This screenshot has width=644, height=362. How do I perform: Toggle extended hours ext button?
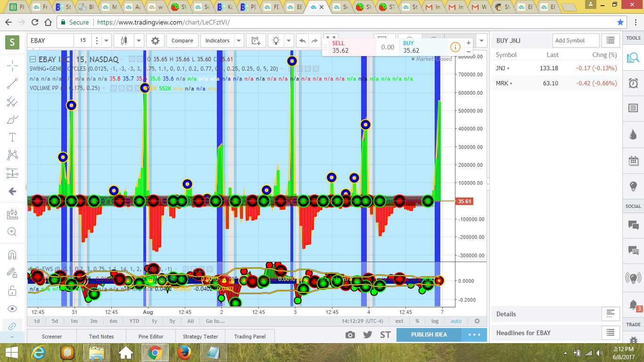[x=399, y=321]
